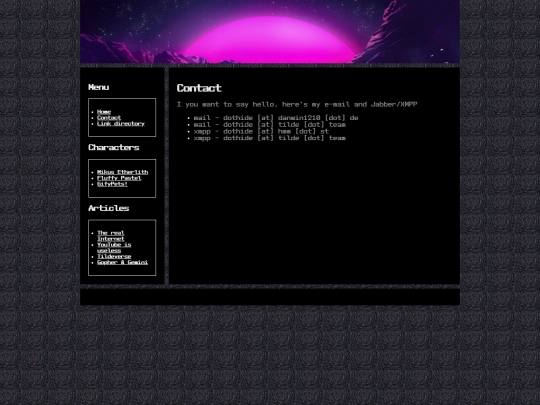Select the xmpp tilde [dot] team line

point(270,138)
